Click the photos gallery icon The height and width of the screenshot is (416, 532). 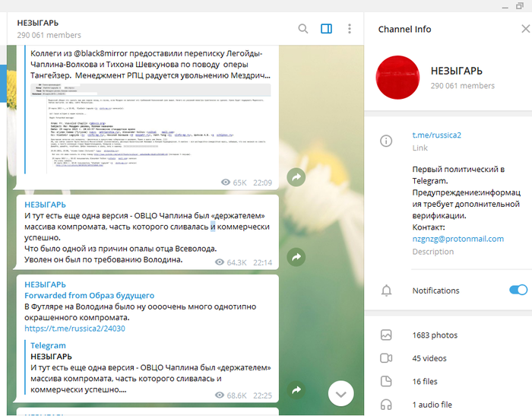click(386, 335)
